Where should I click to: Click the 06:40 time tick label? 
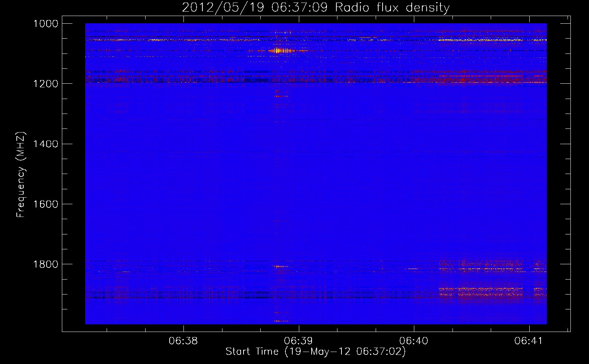point(414,341)
